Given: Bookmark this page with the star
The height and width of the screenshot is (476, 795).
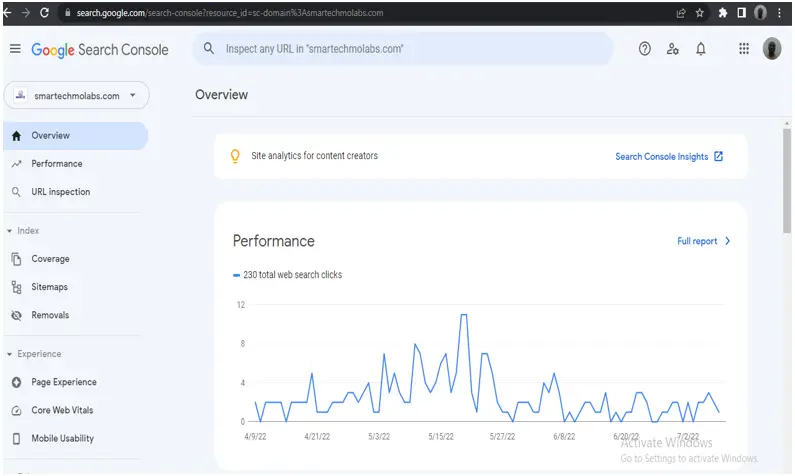Looking at the screenshot, I should (700, 13).
